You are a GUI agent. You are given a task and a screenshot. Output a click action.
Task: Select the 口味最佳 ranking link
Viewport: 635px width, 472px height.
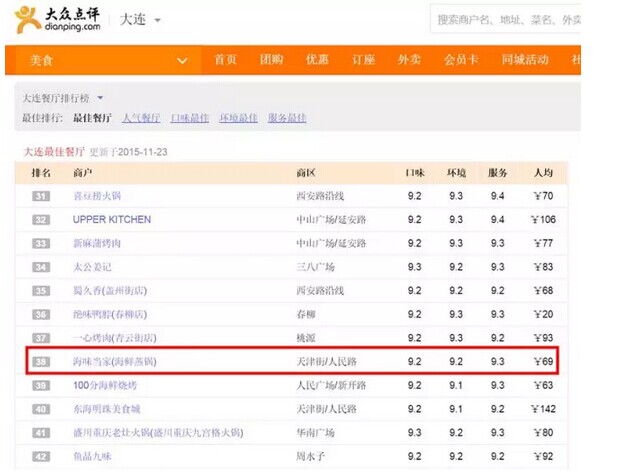pos(190,118)
